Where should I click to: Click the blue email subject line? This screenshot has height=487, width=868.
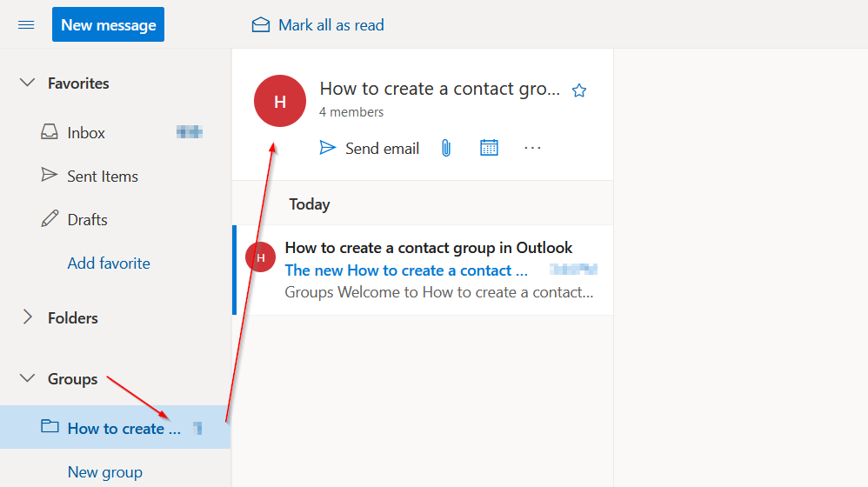(x=406, y=270)
